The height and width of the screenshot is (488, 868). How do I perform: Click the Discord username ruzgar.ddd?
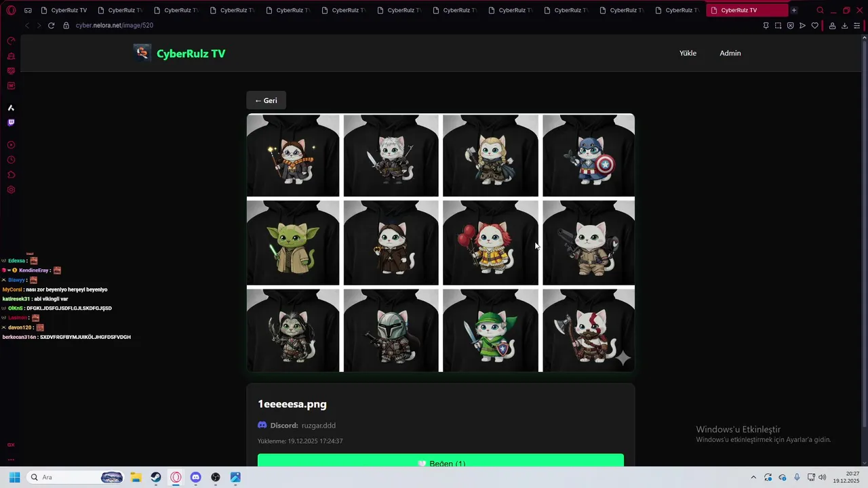(x=319, y=426)
